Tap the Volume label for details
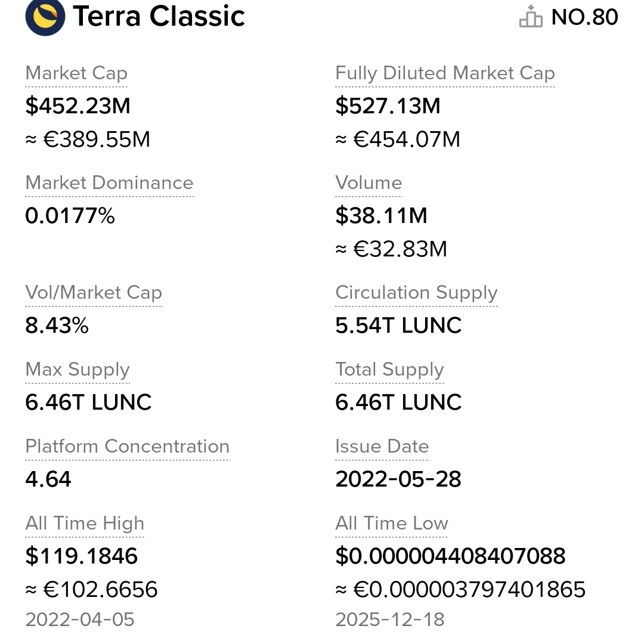Image resolution: width=644 pixels, height=644 pixels. click(369, 183)
